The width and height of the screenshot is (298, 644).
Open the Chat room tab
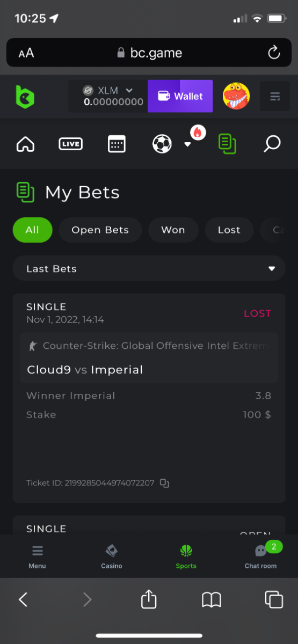(x=261, y=556)
